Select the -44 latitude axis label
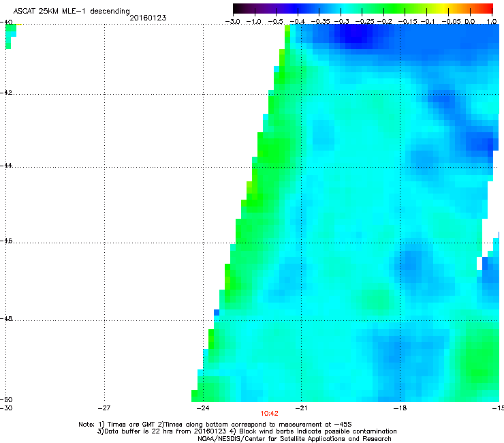This screenshot has height=443, width=504. 6,166
